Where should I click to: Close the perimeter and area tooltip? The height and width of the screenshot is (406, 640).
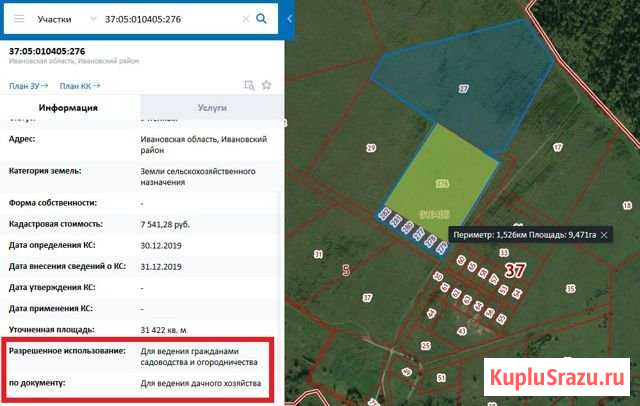tap(604, 235)
